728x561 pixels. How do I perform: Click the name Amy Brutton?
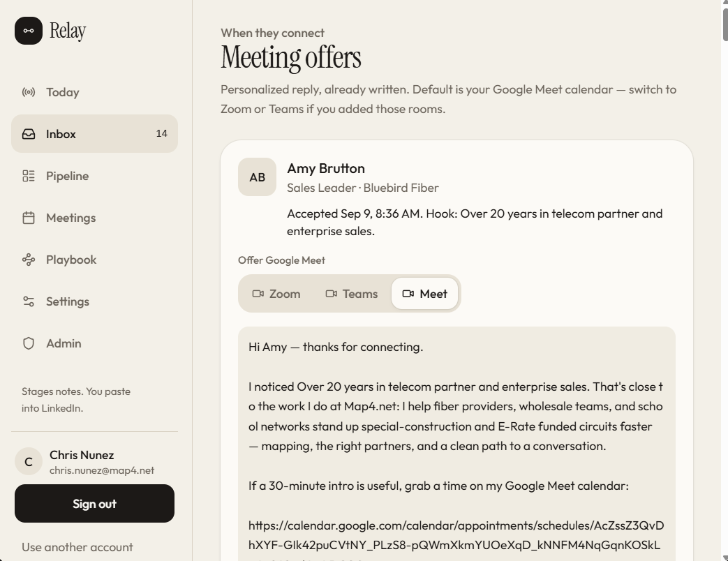pos(326,168)
